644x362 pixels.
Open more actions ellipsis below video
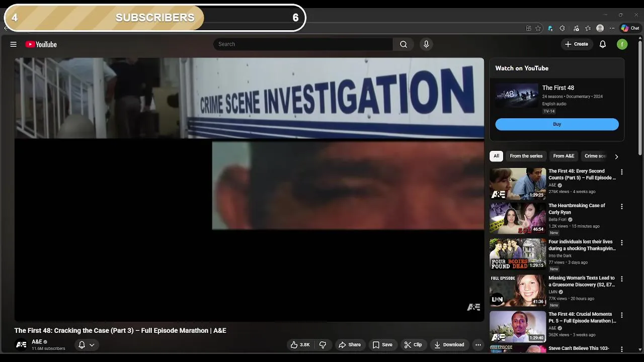click(x=478, y=345)
